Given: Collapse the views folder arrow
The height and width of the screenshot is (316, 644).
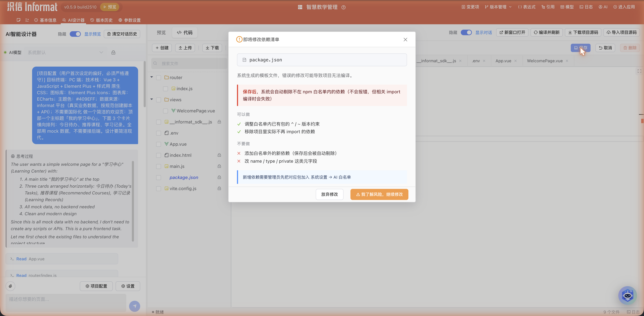Looking at the screenshot, I should coord(152,100).
